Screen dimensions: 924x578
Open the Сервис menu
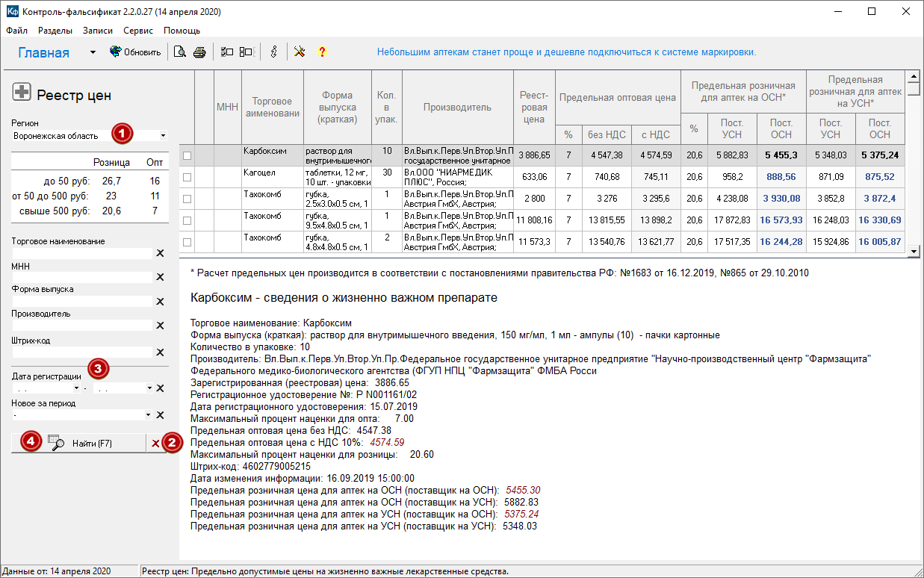pos(138,31)
